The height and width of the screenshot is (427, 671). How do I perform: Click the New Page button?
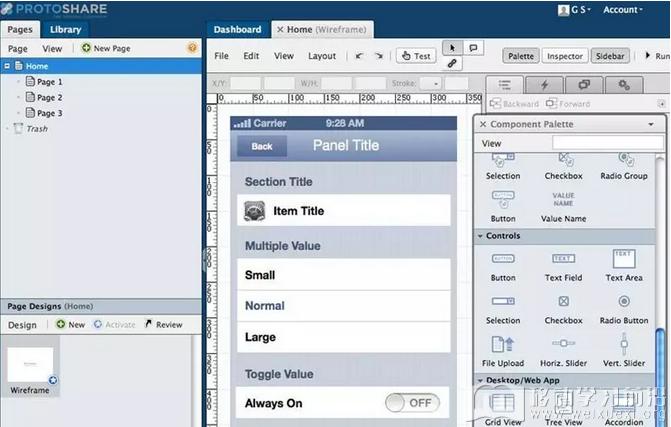pyautogui.click(x=106, y=48)
